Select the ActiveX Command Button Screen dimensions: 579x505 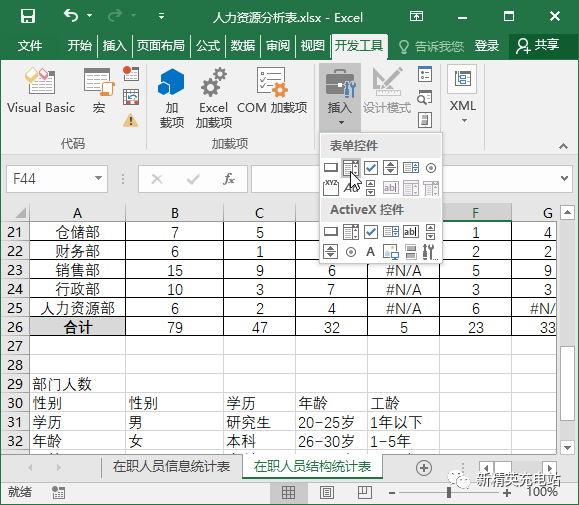point(331,232)
